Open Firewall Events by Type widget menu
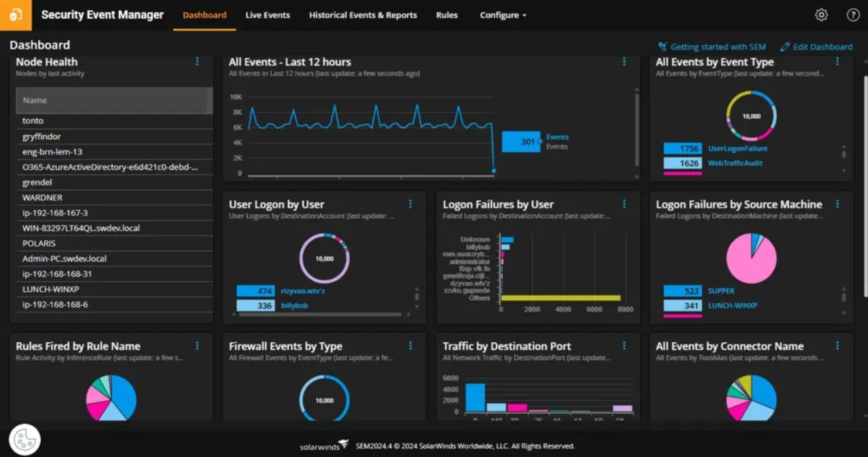Viewport: 868px width, 457px height. (x=410, y=346)
